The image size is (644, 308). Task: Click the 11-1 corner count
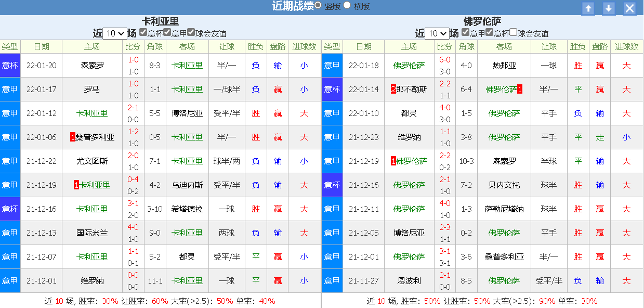155,281
